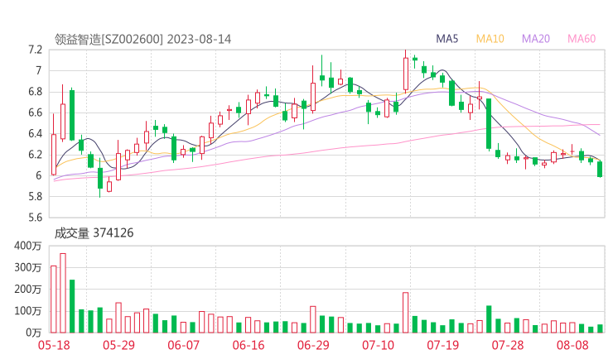Click the 05-18 date axis label

coord(54,345)
